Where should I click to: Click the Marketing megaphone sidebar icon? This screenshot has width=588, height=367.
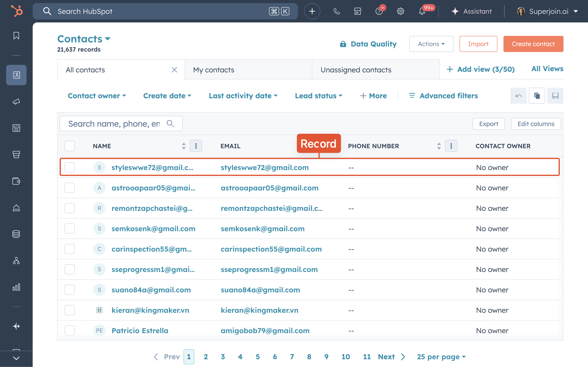(16, 102)
